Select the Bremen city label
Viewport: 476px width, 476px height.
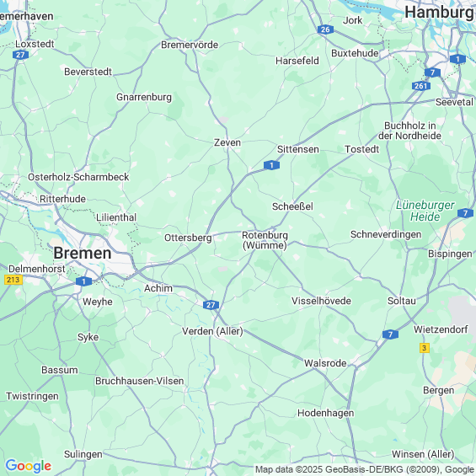(x=83, y=254)
